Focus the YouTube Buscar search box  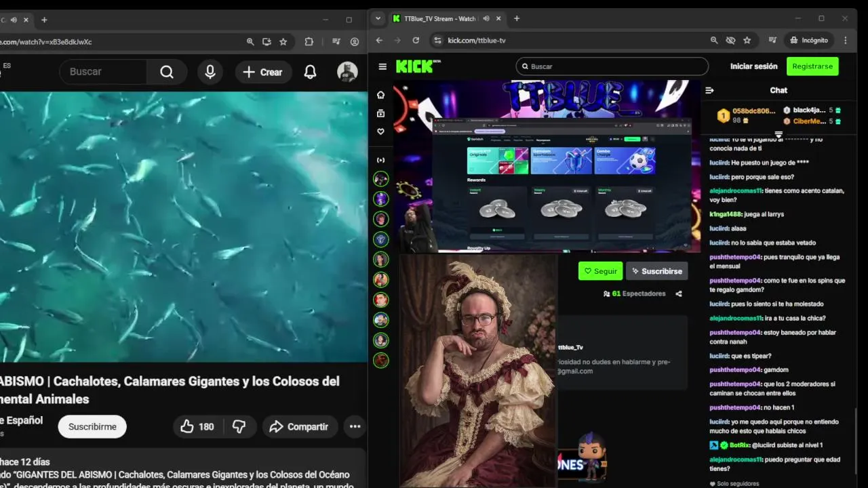tap(103, 72)
